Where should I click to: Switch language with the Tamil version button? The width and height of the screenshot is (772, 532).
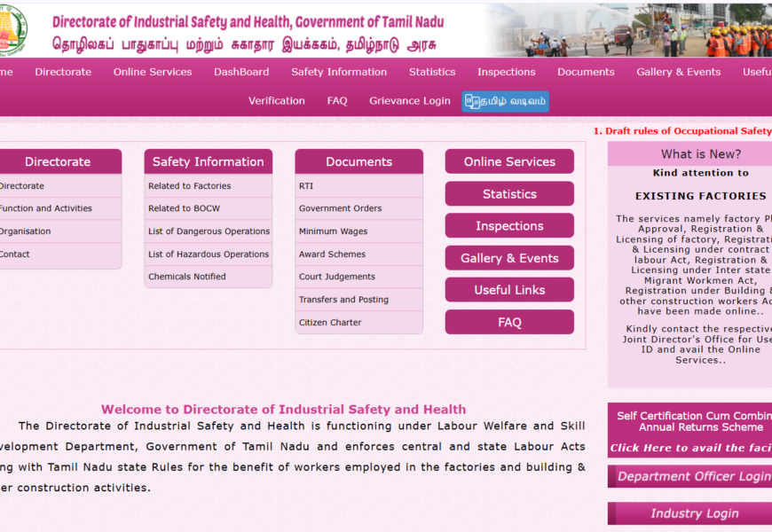505,101
